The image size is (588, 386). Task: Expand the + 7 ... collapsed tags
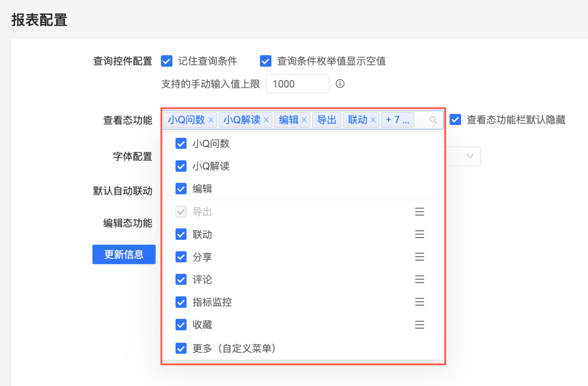(x=397, y=120)
